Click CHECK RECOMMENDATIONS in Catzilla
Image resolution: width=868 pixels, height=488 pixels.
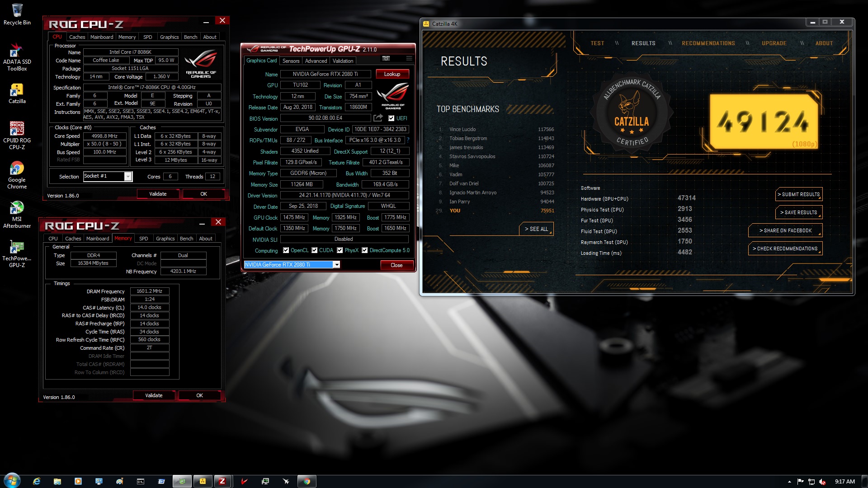(x=785, y=249)
